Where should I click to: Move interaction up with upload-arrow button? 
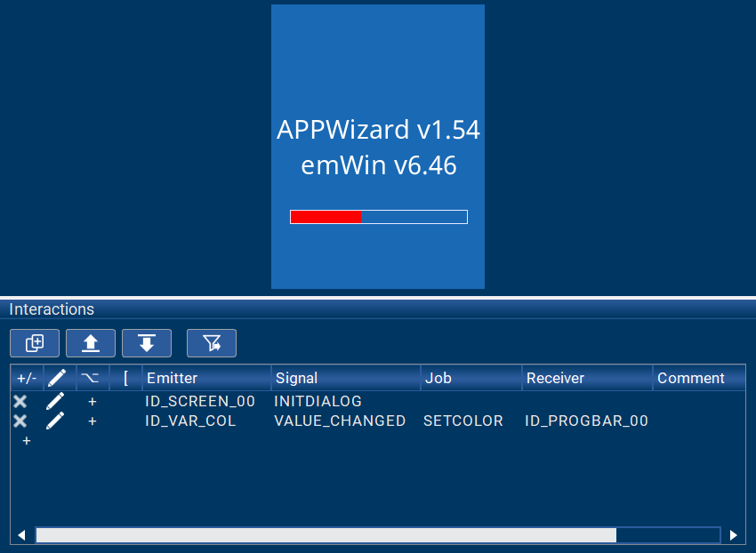point(91,343)
